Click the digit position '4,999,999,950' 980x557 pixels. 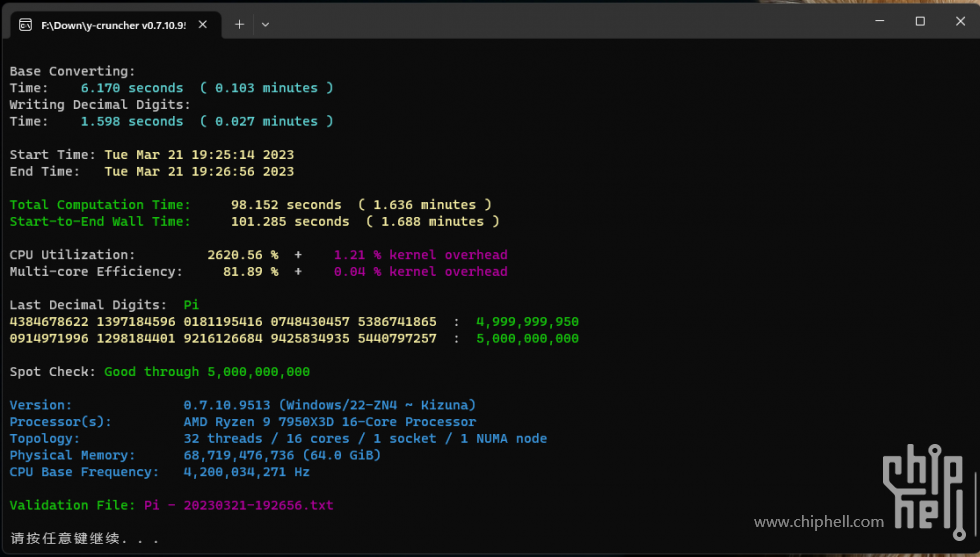[x=528, y=322]
